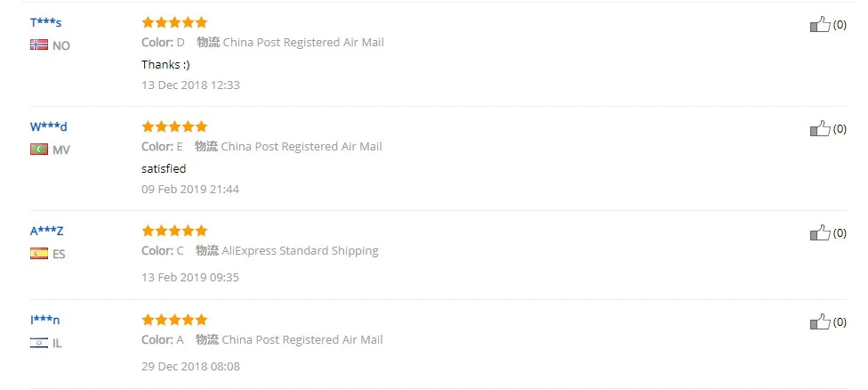The height and width of the screenshot is (390, 868).
Task: Mark I***n review as helpful
Action: click(x=820, y=321)
